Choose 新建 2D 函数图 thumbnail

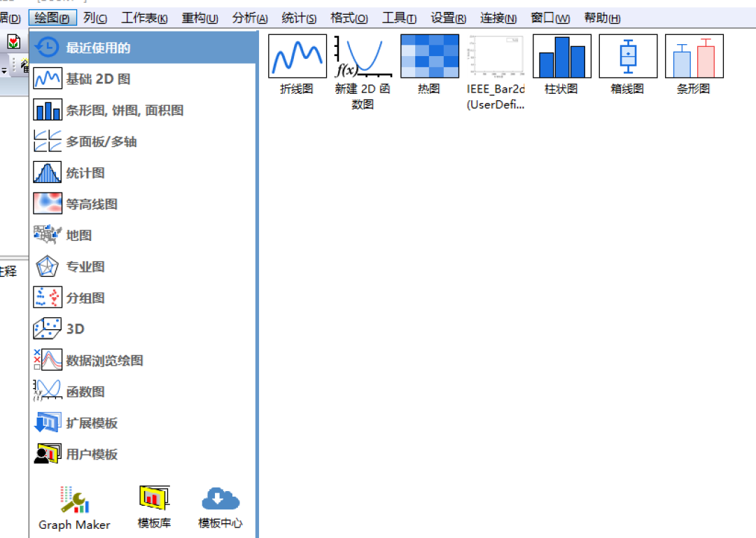point(363,72)
